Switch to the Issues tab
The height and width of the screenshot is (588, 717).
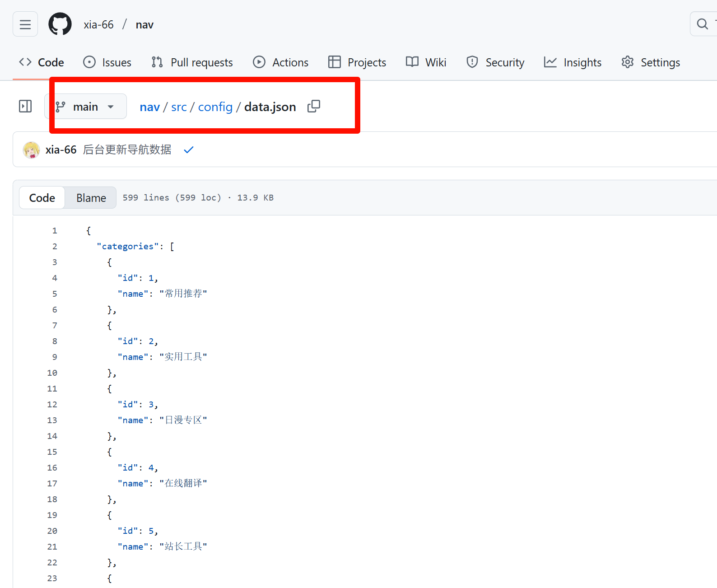click(x=107, y=62)
